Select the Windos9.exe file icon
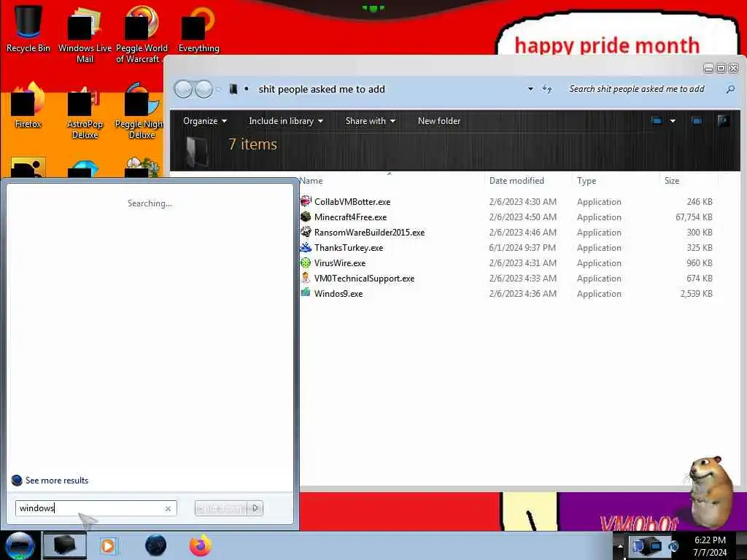The width and height of the screenshot is (747, 560). 306,293
